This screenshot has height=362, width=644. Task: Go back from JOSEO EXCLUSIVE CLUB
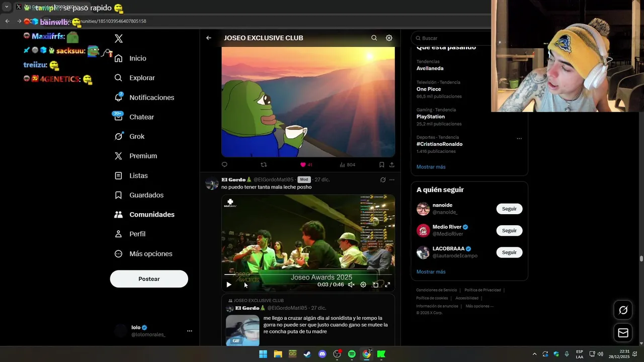click(209, 38)
